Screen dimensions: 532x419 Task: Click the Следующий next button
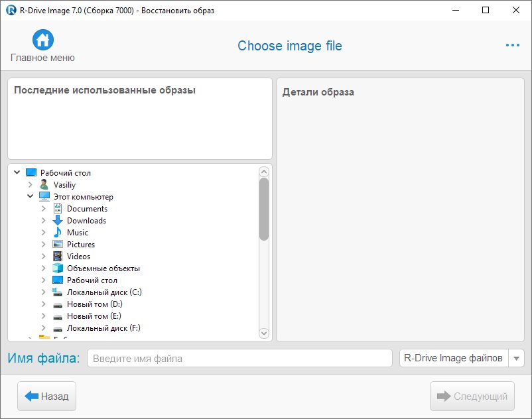[x=472, y=396]
